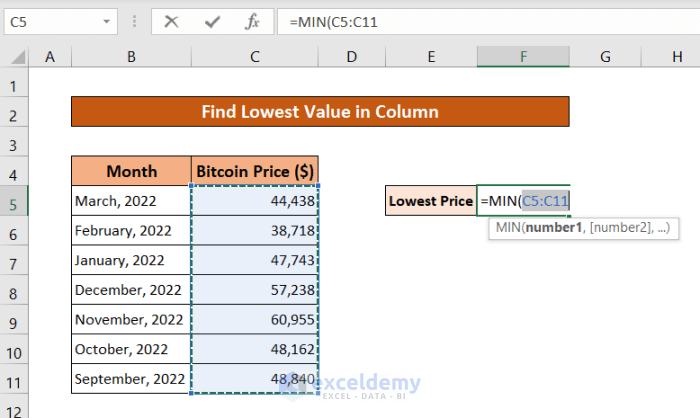Image resolution: width=700 pixels, height=418 pixels.
Task: Open the Insert Function fx dialog
Action: point(254,21)
